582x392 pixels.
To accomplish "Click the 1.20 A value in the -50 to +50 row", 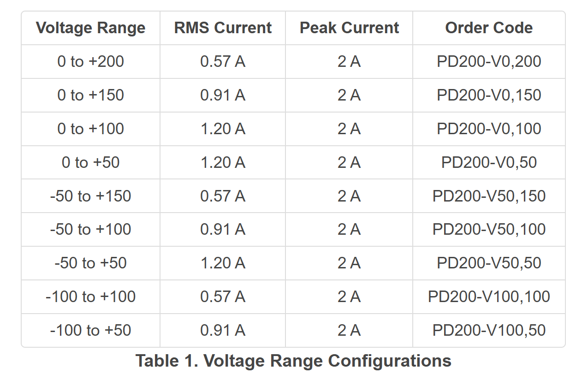I will (223, 263).
